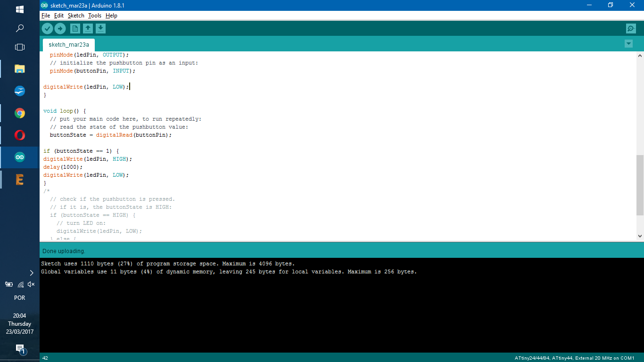This screenshot has height=362, width=644.
Task: Click the Upload arrow button
Action: point(60,29)
